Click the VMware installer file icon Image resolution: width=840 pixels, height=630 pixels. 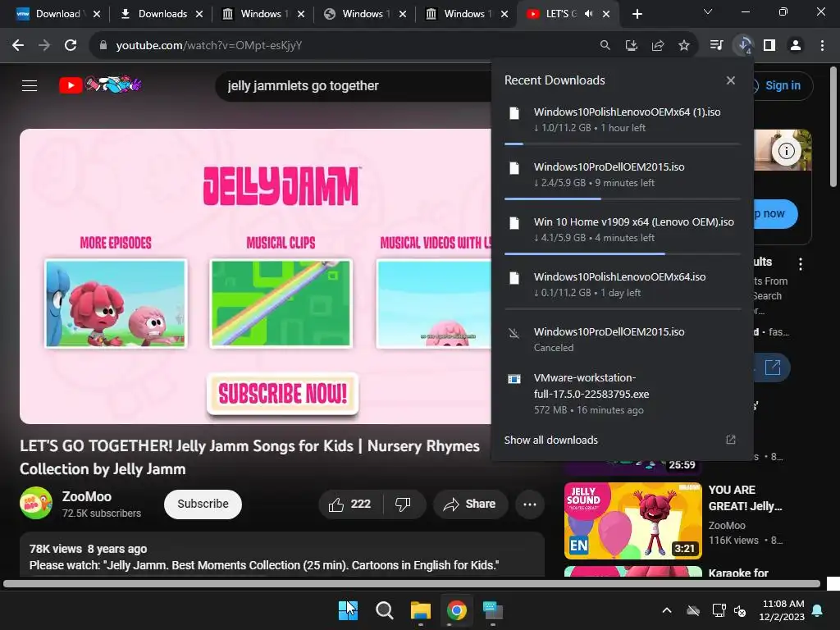pos(514,379)
